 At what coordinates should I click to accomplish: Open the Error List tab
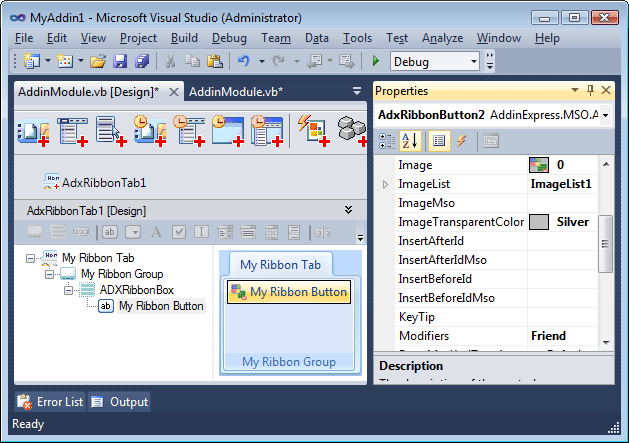point(51,402)
